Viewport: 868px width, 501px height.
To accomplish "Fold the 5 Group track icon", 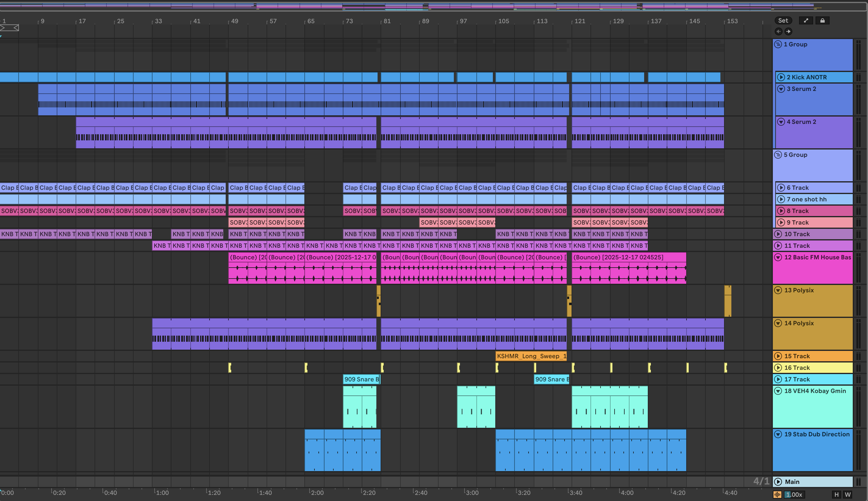I will point(778,155).
